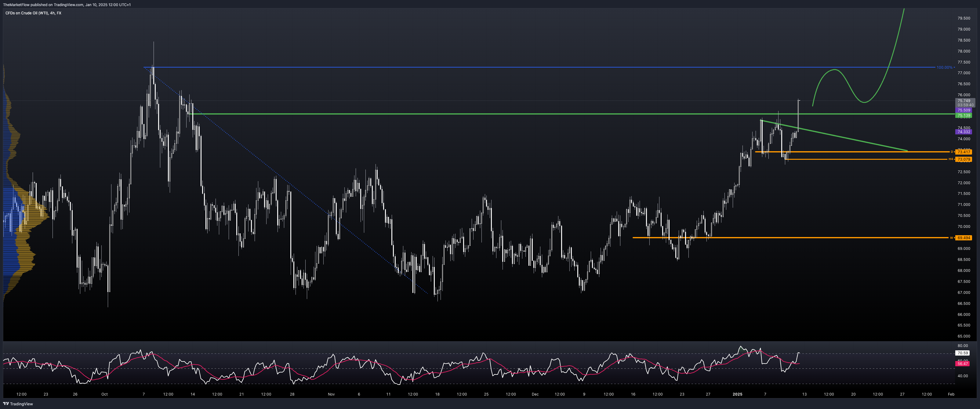Image resolution: width=980 pixels, height=409 pixels.
Task: Click the TradingView logo at bottom left
Action: click(x=18, y=404)
